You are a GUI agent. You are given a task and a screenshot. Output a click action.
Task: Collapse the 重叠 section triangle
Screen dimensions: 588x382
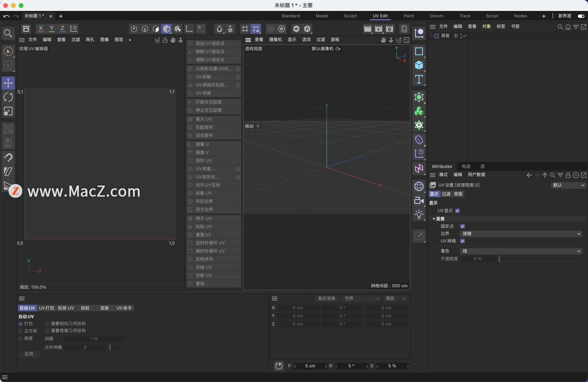coord(434,219)
